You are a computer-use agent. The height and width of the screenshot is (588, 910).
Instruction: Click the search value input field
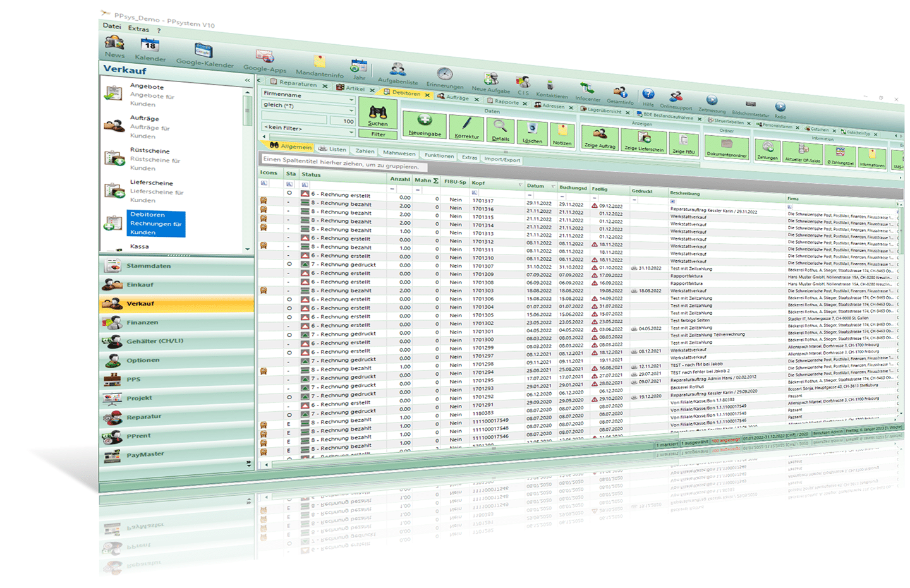[x=294, y=118]
